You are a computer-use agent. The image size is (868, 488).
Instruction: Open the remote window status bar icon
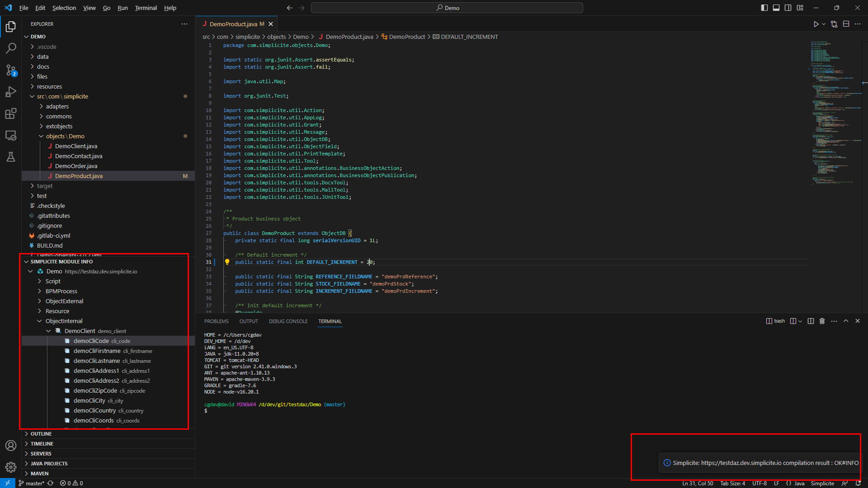click(x=8, y=483)
